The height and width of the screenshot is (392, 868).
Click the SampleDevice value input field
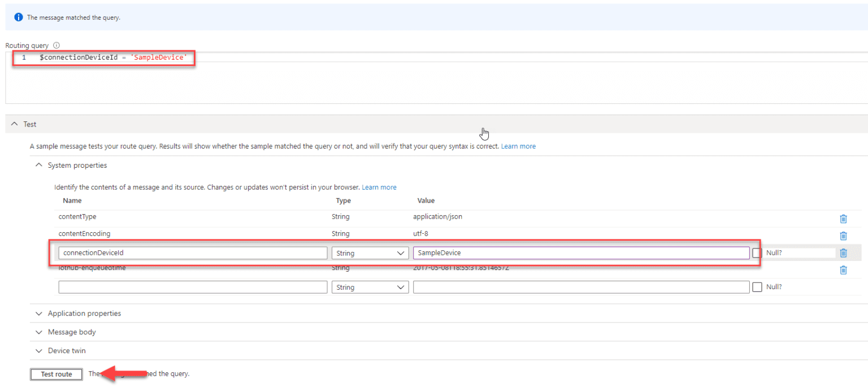click(x=582, y=252)
